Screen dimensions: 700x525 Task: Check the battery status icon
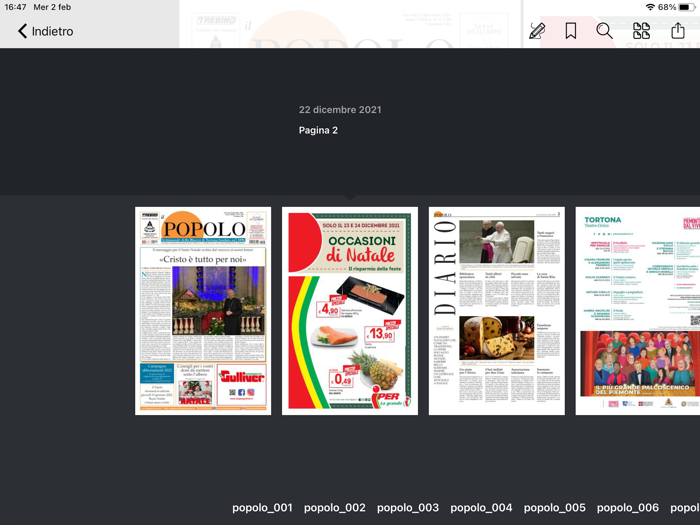687,7
